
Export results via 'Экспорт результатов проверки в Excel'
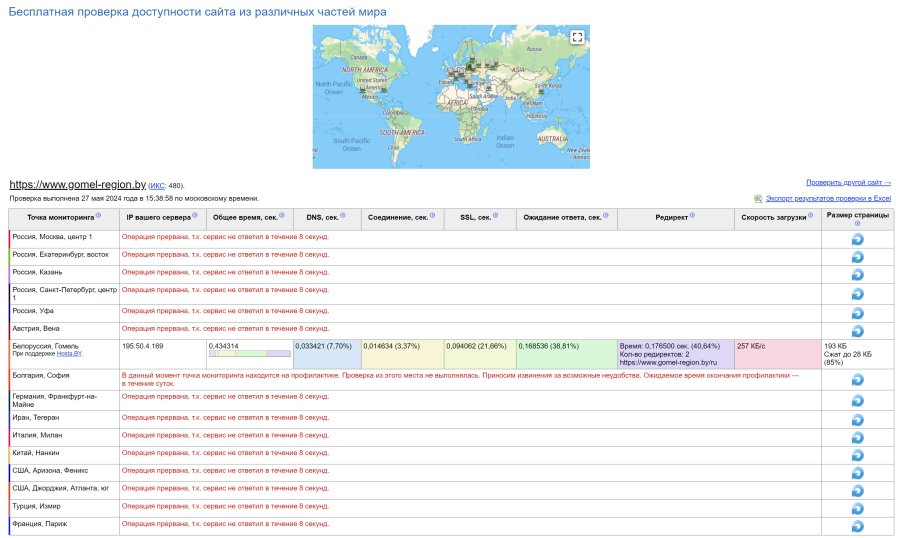828,199
